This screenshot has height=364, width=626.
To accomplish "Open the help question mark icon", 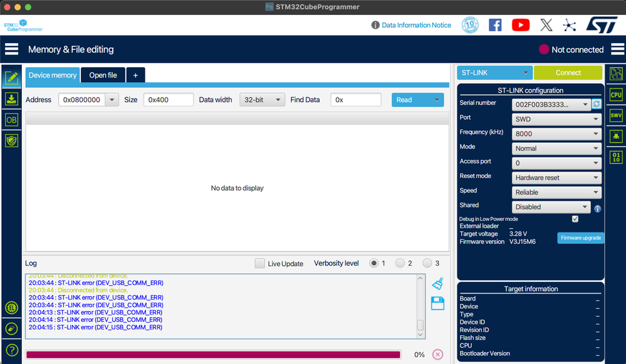I will click(x=11, y=350).
